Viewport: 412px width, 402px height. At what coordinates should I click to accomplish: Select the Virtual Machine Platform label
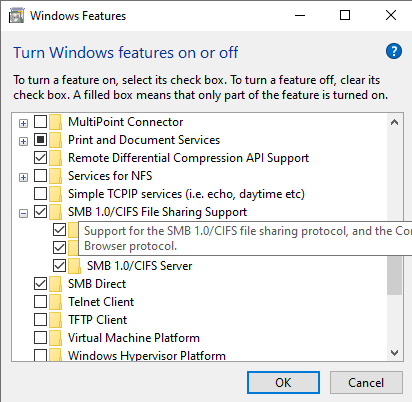tap(134, 338)
